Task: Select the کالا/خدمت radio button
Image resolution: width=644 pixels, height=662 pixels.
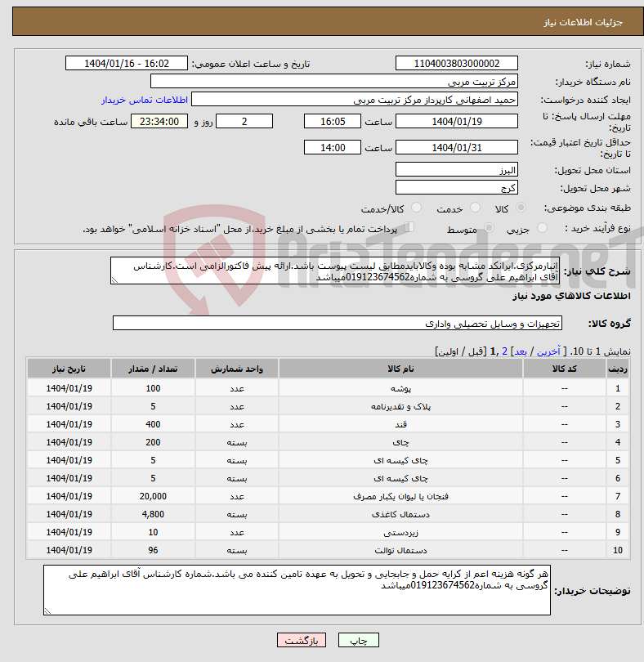Action: click(x=416, y=208)
